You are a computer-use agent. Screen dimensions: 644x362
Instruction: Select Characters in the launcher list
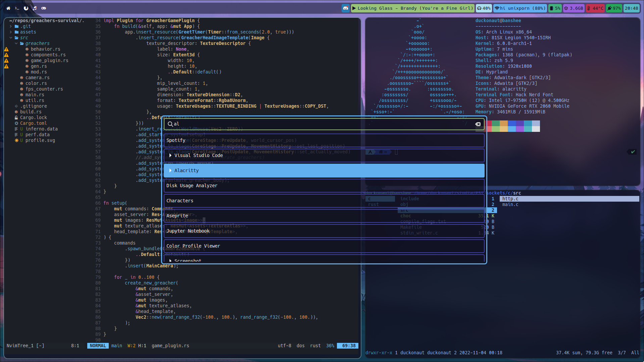(324, 201)
